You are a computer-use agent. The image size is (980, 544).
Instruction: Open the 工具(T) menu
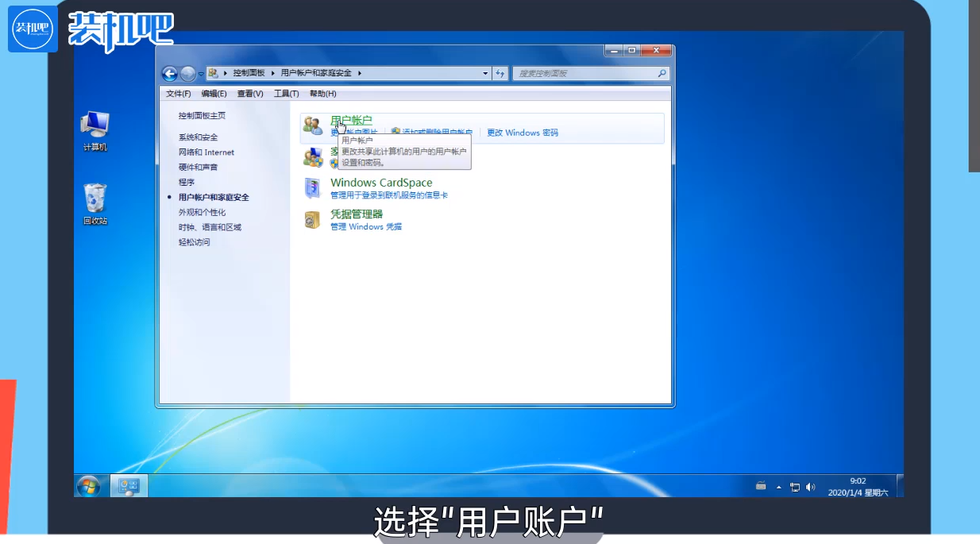click(286, 94)
